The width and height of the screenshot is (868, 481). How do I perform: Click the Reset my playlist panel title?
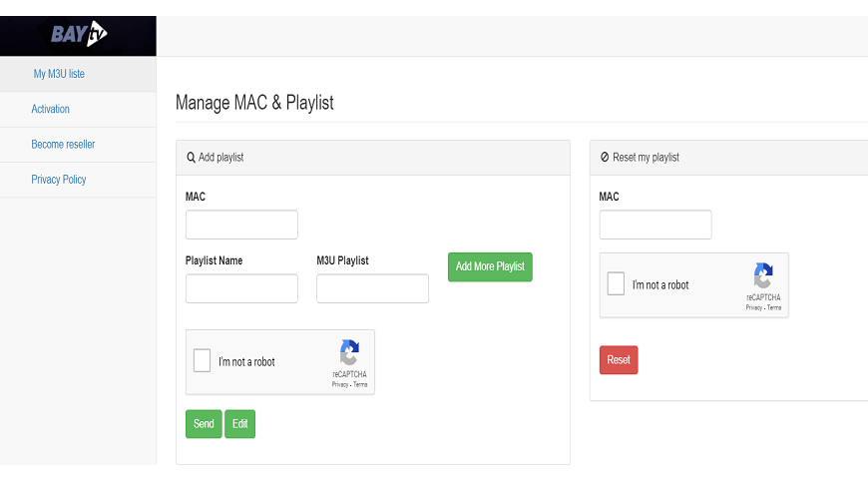646,158
